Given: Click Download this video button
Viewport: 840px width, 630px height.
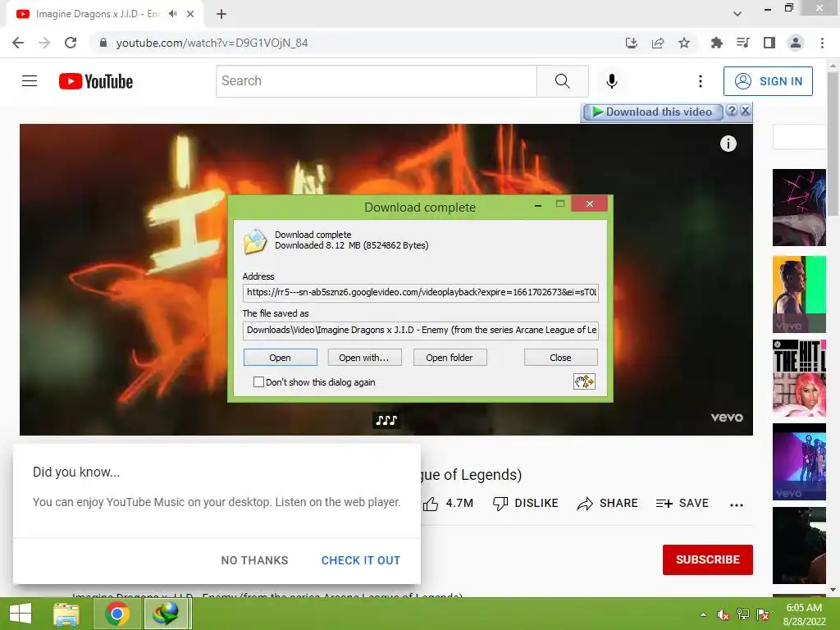Looking at the screenshot, I should tap(653, 112).
